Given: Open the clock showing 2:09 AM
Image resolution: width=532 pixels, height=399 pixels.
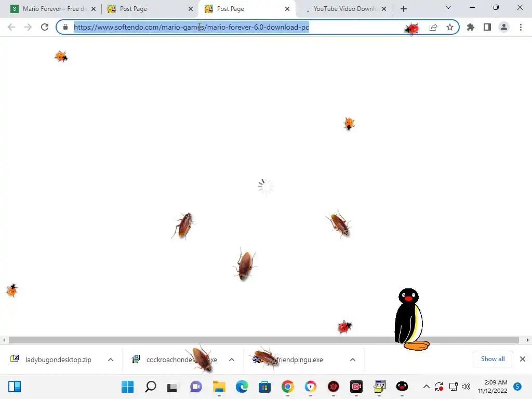Looking at the screenshot, I should (x=493, y=387).
